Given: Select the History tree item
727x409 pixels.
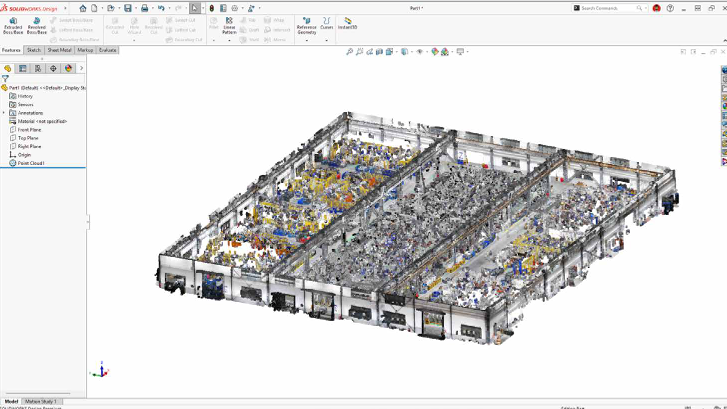Looking at the screenshot, I should click(25, 96).
